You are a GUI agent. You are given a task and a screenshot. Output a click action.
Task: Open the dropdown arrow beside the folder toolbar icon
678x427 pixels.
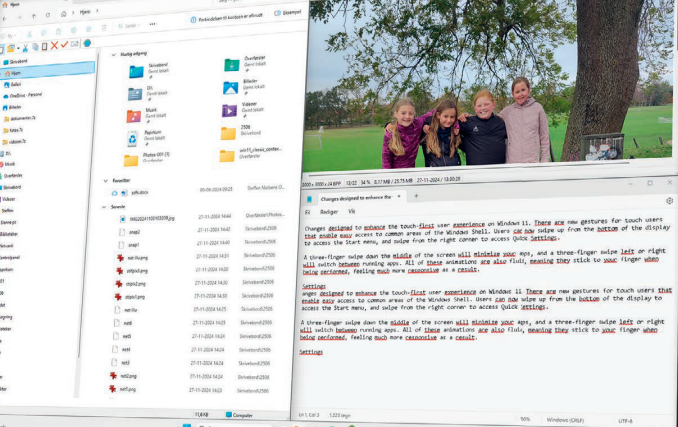coord(18,48)
